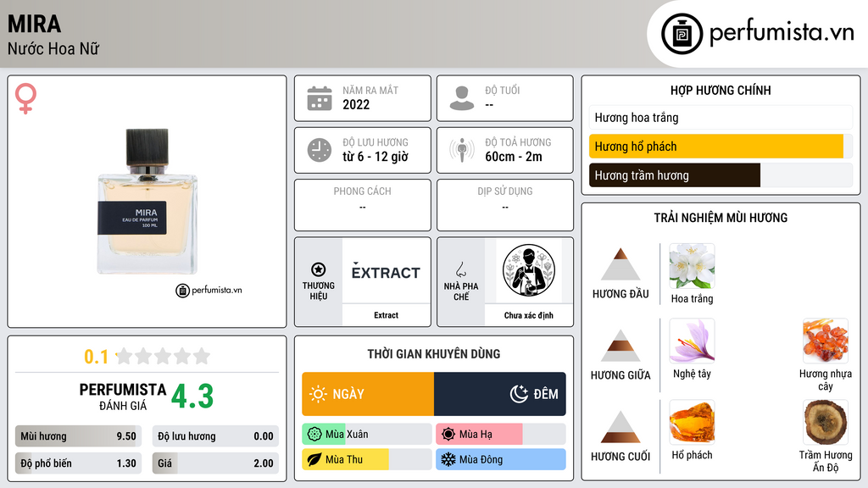Screen dimensions: 868x488
Task: Click the Mùa Xuân season bar
Action: click(x=367, y=435)
